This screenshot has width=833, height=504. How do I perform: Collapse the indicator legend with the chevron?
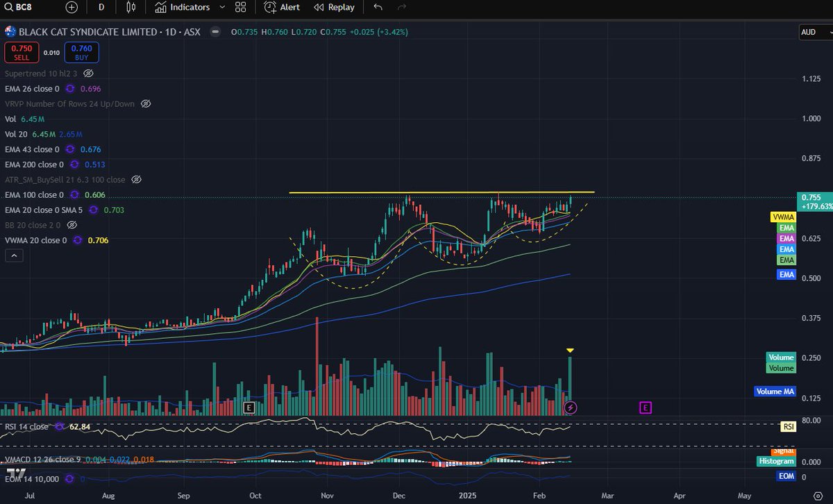coord(14,255)
